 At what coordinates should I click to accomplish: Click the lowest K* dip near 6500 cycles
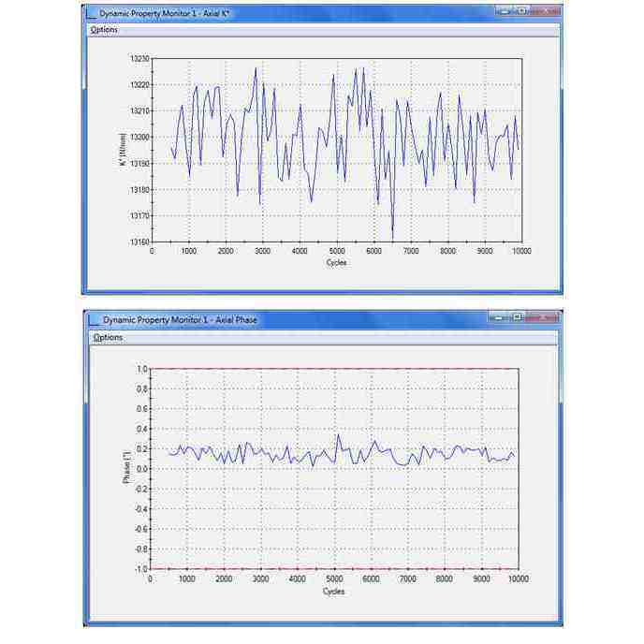tap(392, 238)
